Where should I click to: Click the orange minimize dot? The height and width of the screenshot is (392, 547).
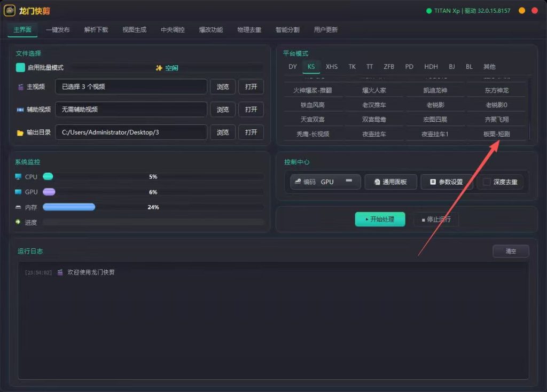(x=522, y=11)
